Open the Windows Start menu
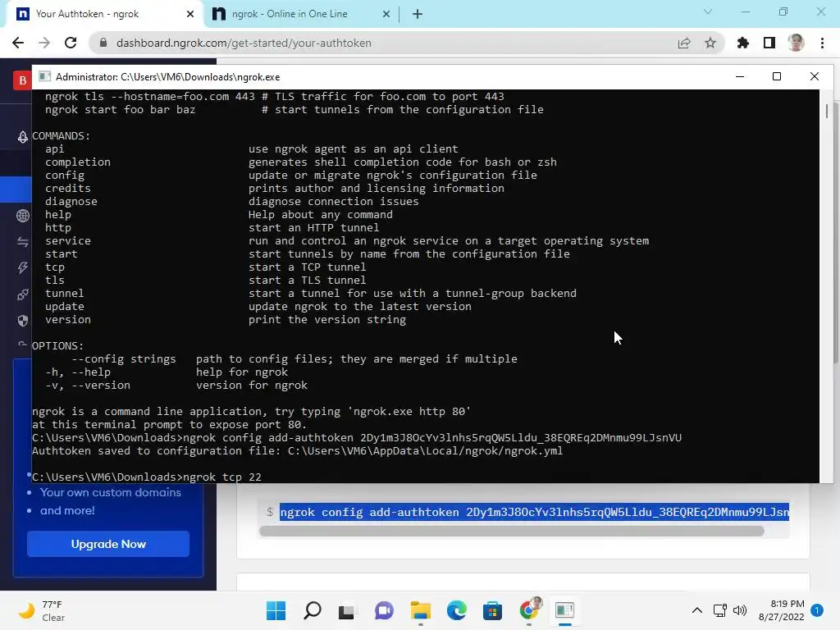Screen dimensions: 840x630 point(276,610)
